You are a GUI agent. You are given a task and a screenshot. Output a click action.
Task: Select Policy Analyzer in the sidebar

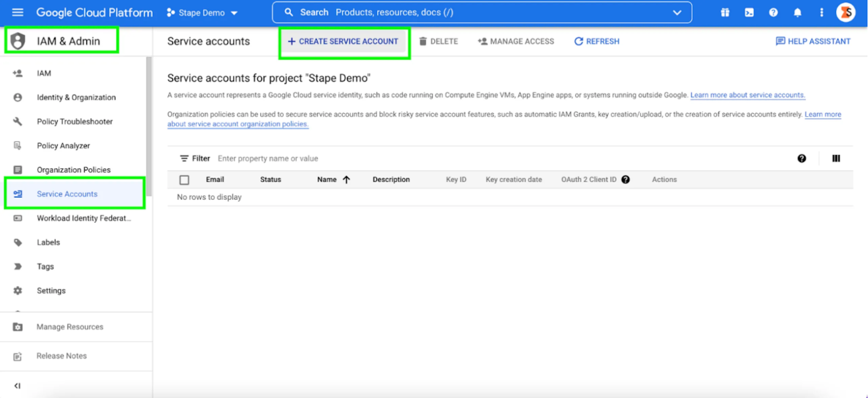(63, 146)
